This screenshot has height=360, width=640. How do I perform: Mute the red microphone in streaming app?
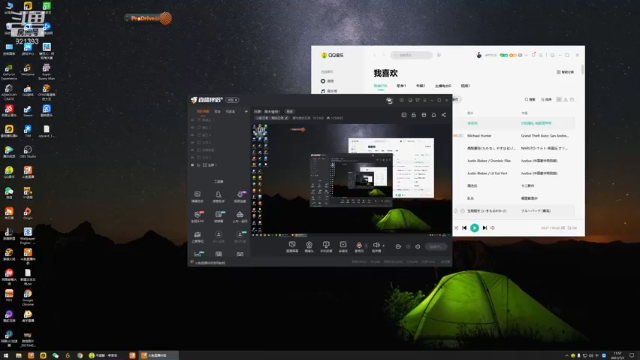pyautogui.click(x=359, y=246)
